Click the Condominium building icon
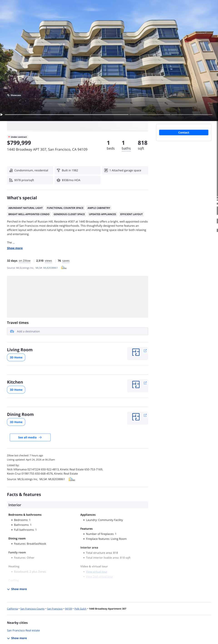The height and width of the screenshot is (644, 218). pos(11,170)
